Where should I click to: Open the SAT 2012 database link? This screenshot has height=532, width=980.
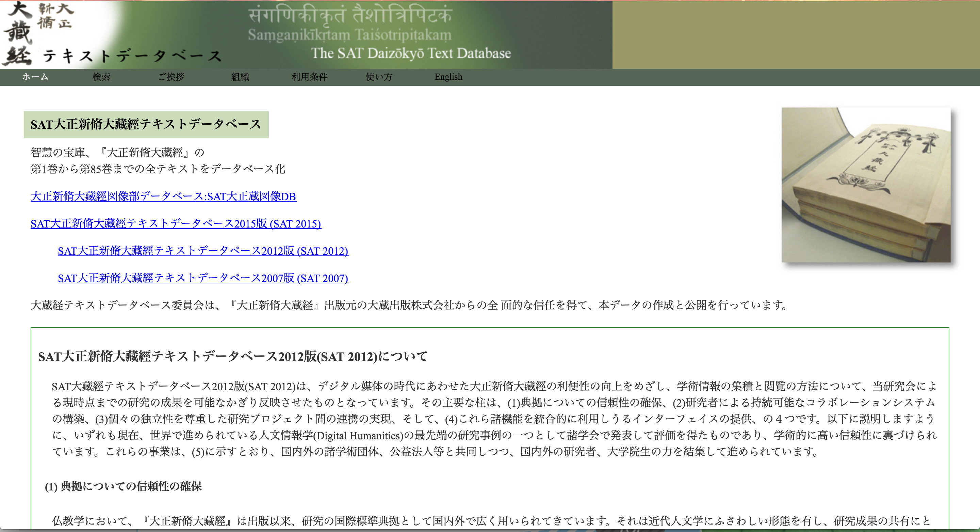tap(203, 251)
